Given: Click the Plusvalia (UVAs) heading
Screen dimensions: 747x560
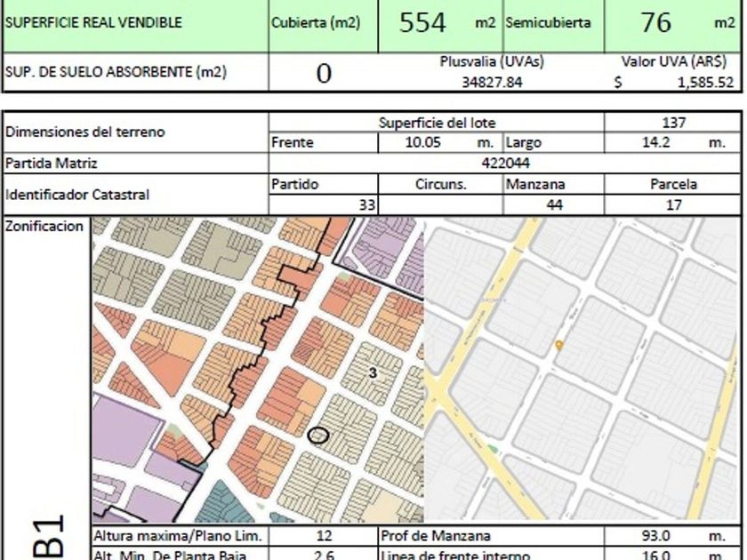Looking at the screenshot, I should pos(492,61).
